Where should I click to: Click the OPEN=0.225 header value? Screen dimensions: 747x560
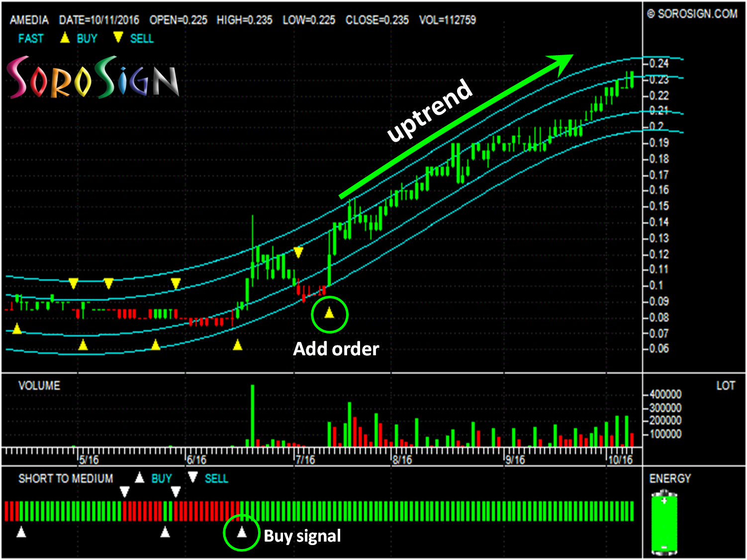pyautogui.click(x=179, y=20)
